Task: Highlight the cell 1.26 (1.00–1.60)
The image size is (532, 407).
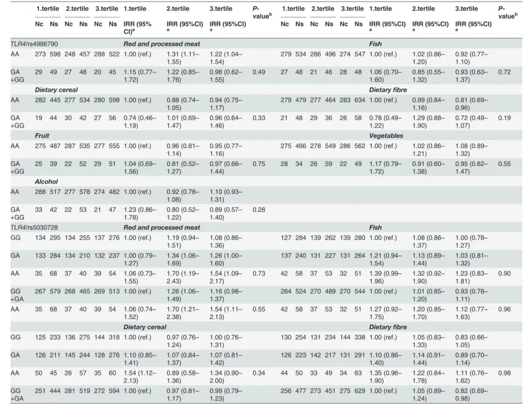Action: point(226,259)
